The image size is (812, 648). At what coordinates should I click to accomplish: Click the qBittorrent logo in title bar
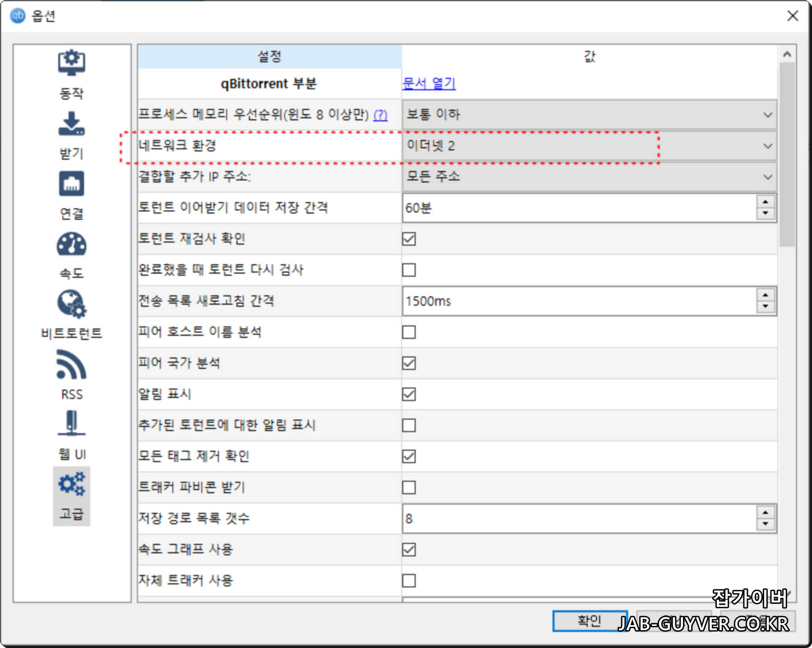point(18,16)
